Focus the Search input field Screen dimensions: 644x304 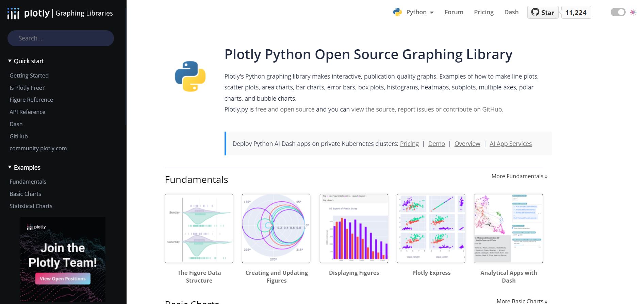click(x=61, y=38)
